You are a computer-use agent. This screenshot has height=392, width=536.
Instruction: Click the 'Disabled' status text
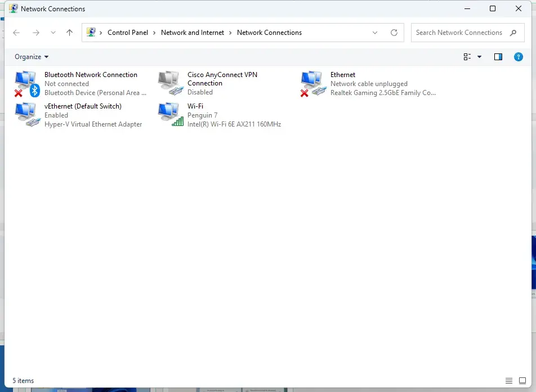(200, 92)
